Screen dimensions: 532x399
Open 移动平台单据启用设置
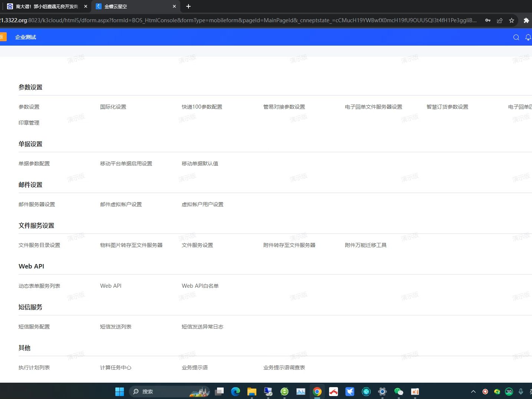[x=126, y=164]
